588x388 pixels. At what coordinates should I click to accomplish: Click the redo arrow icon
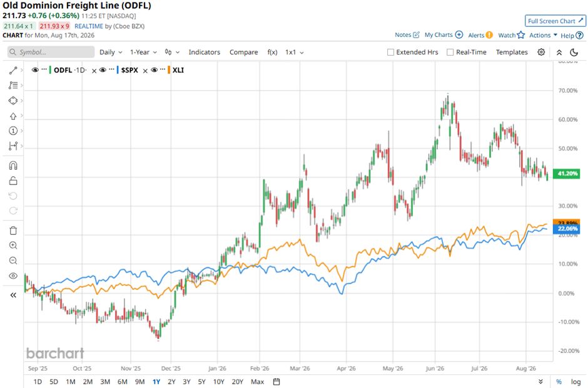tap(13, 211)
